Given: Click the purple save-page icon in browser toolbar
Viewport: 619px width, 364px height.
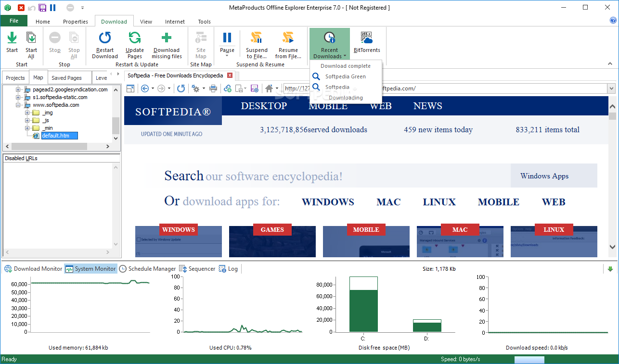Looking at the screenshot, I should click(x=255, y=88).
